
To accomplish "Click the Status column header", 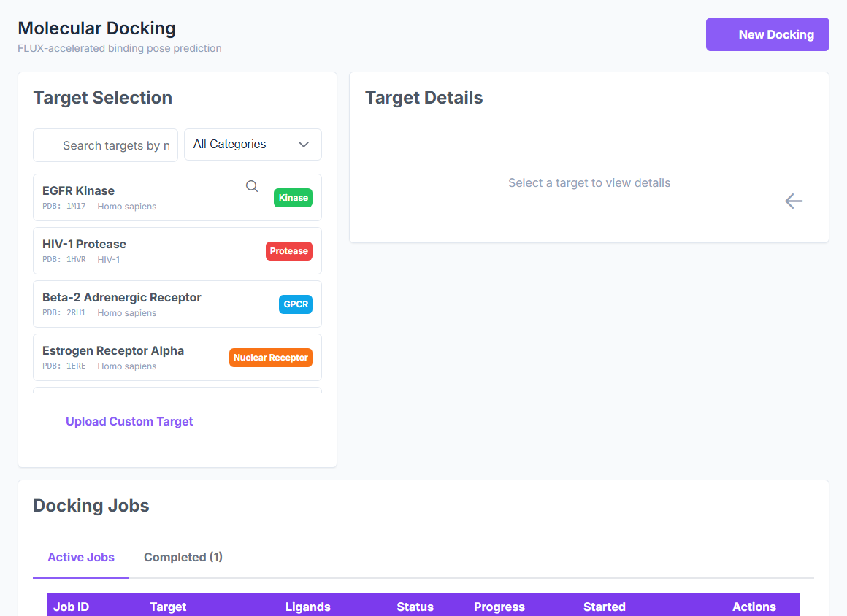I will click(x=415, y=607).
